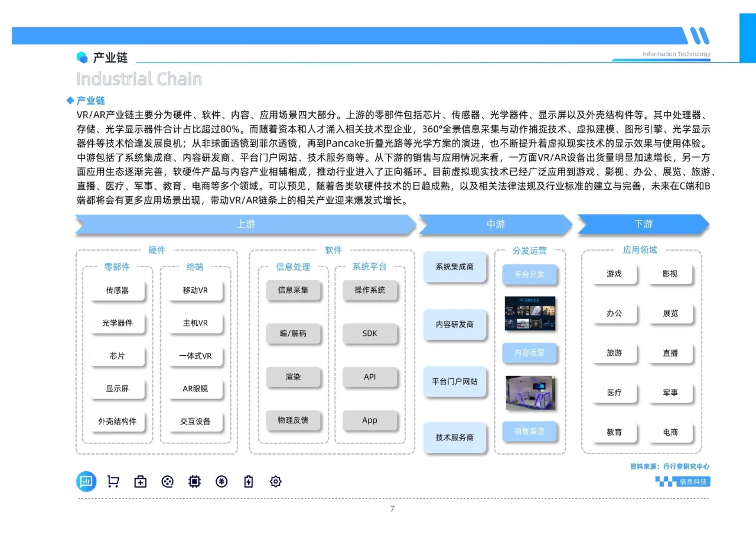756x535 pixels.
Task: Click the 操作系统 box
Action: [x=370, y=290]
